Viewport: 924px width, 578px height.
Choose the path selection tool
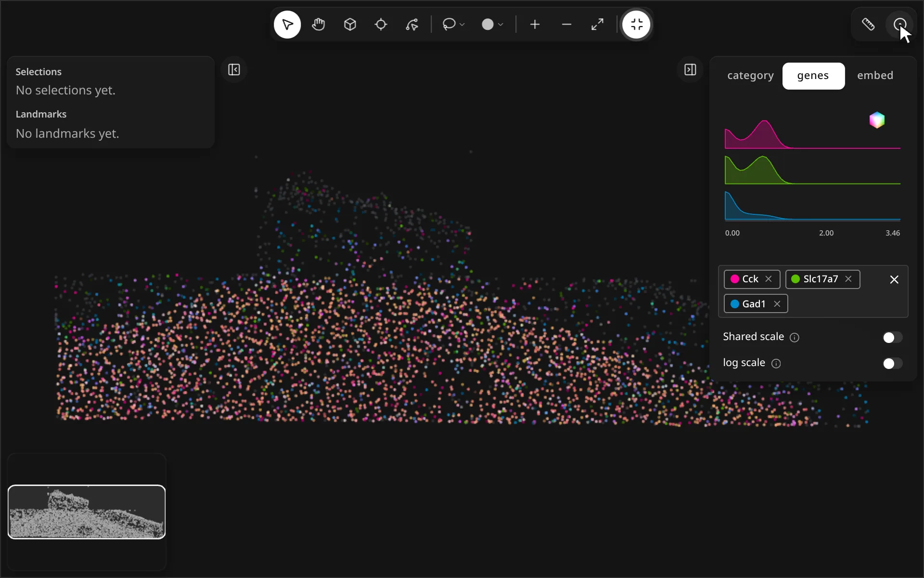412,25
